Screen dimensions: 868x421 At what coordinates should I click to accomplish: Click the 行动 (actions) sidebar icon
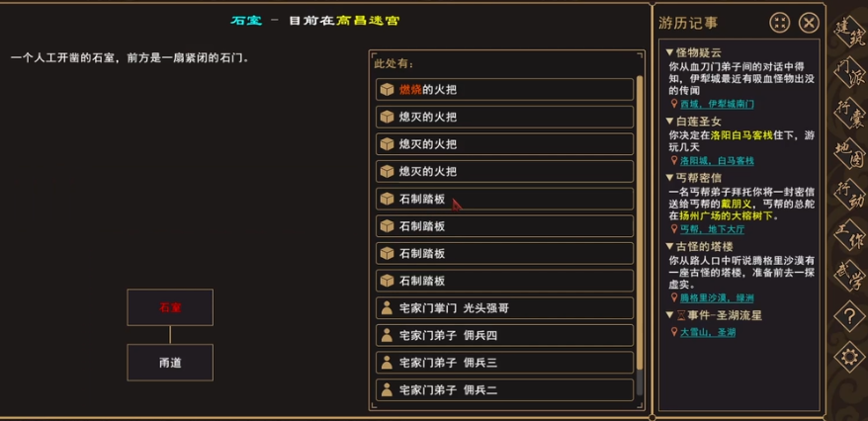(848, 196)
